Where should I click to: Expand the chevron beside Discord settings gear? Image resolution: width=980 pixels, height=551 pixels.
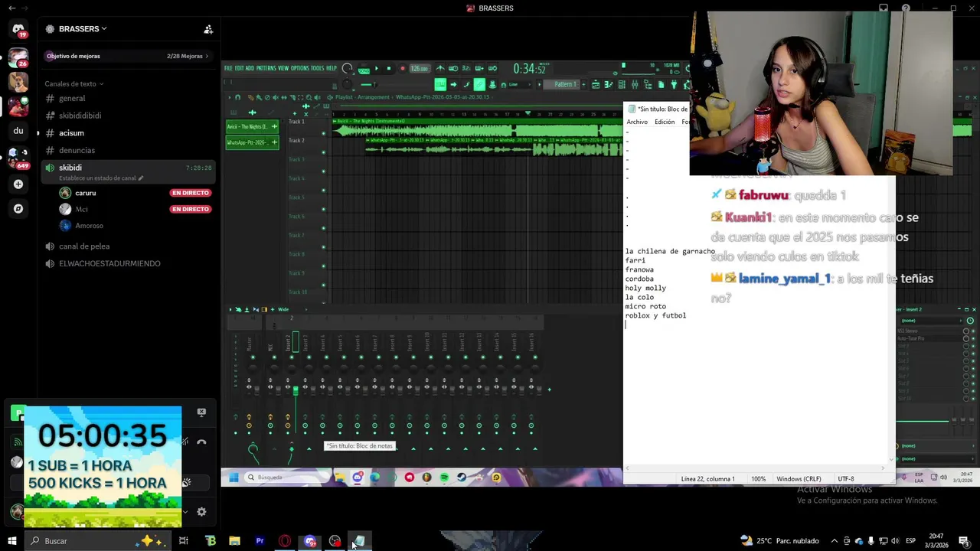pos(185,511)
